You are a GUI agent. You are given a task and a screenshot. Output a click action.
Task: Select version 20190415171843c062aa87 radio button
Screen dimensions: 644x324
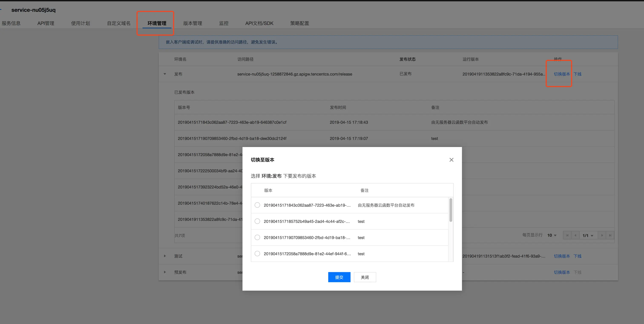pyautogui.click(x=257, y=205)
